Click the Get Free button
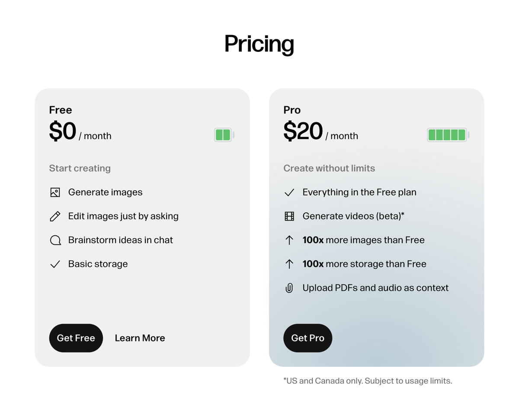The width and height of the screenshot is (519, 420). [x=76, y=338]
